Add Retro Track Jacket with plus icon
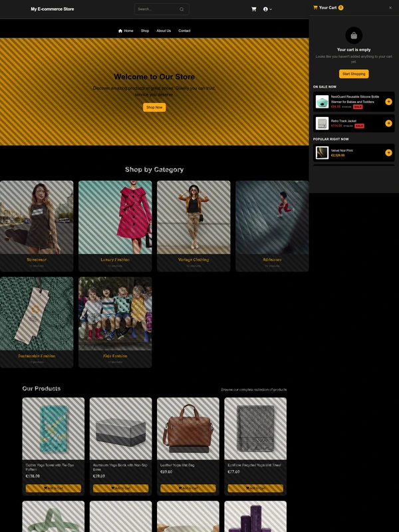This screenshot has width=399, height=532. pyautogui.click(x=388, y=123)
